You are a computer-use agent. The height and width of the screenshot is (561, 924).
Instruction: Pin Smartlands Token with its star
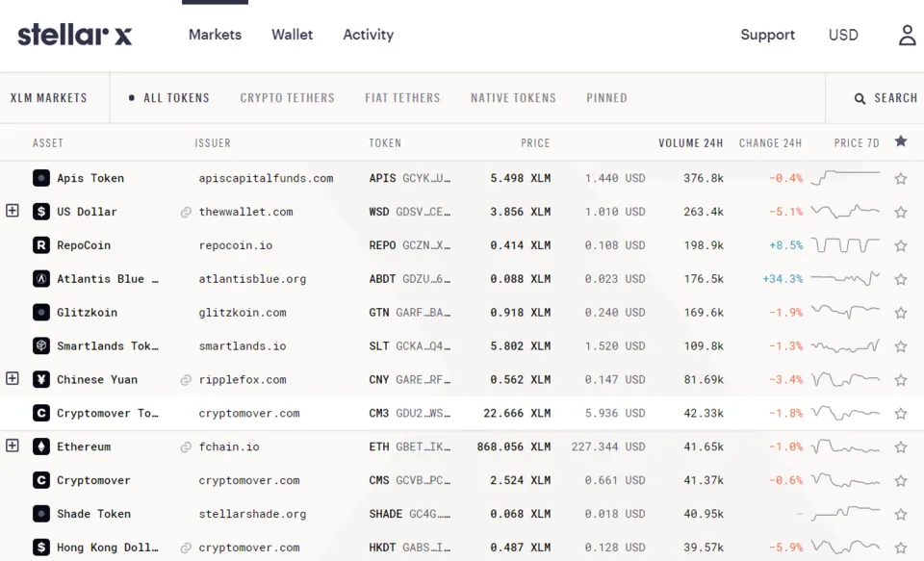pyautogui.click(x=901, y=346)
